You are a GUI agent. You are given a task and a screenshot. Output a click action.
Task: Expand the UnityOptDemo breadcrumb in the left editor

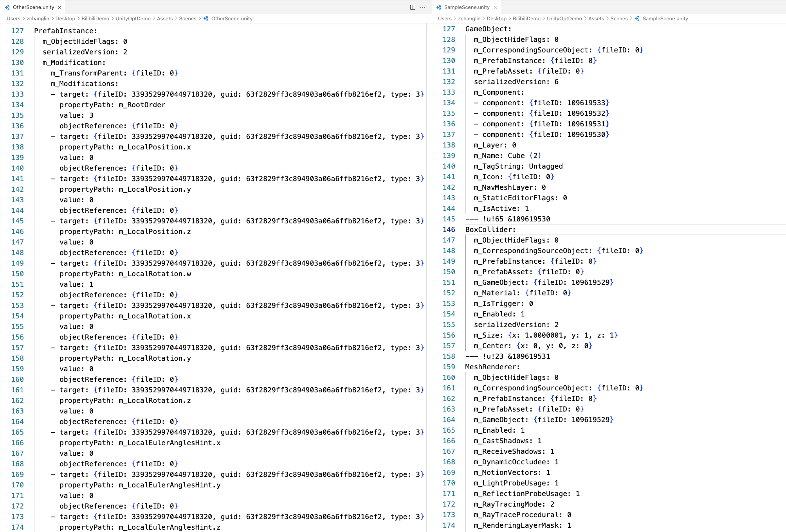click(133, 18)
